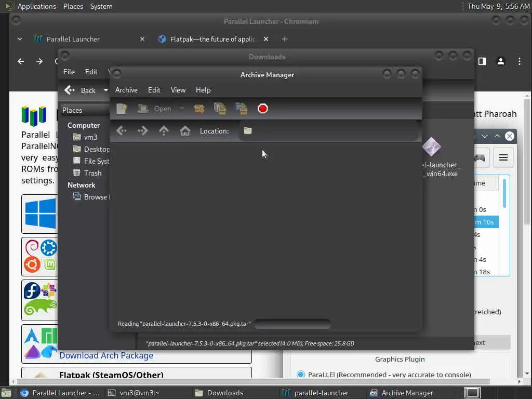The image size is (532, 399).
Task: Click the down chevron below Matt Pharoah
Action: click(485, 136)
